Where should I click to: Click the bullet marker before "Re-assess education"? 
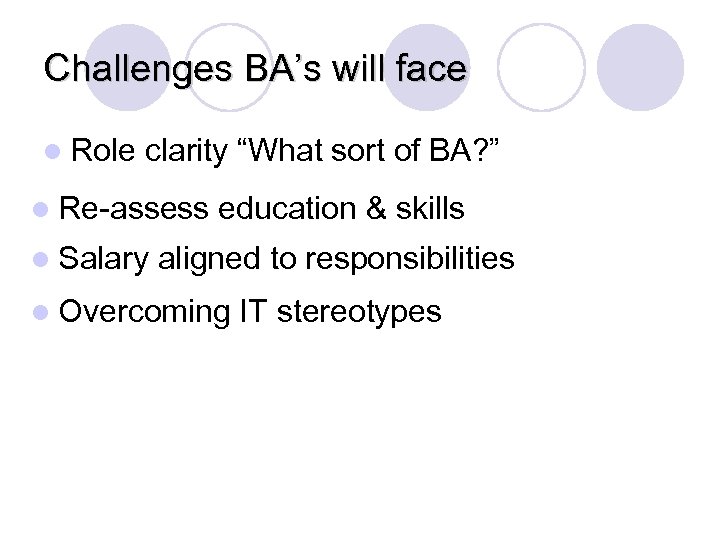pos(40,209)
